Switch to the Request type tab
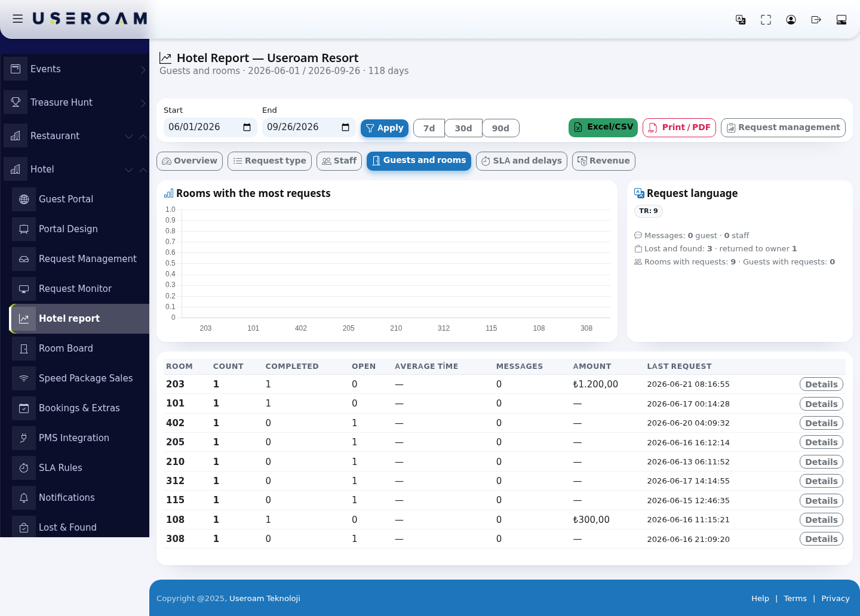 click(269, 161)
